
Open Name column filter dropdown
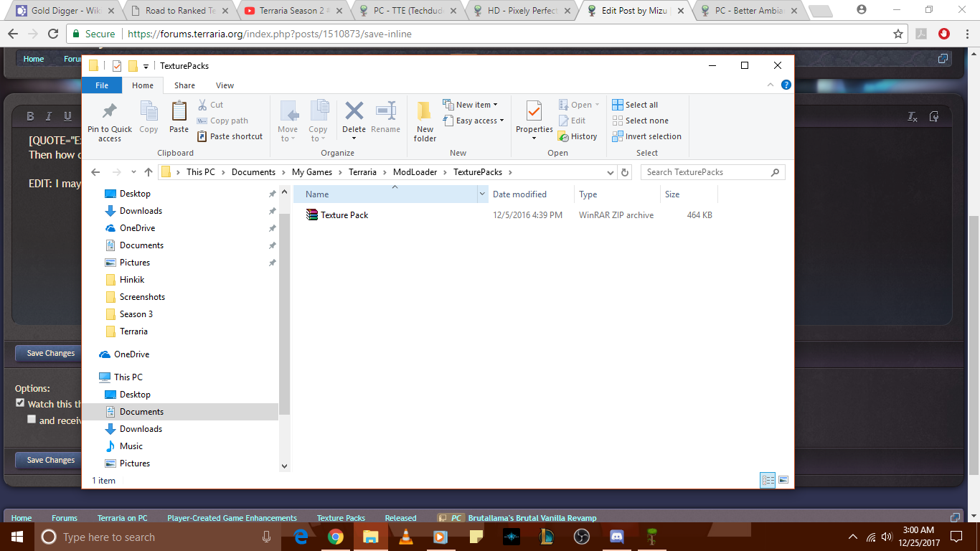[x=482, y=194]
